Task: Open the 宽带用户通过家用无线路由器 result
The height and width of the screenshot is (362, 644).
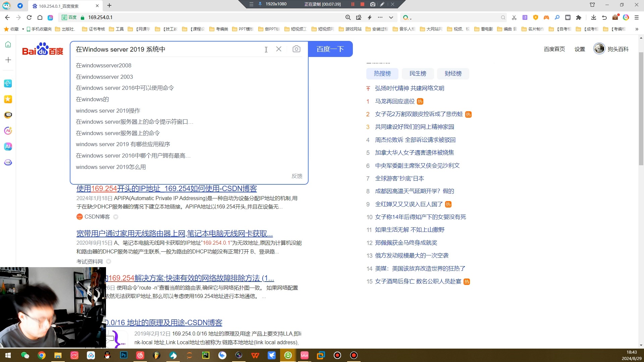Action: pyautogui.click(x=174, y=233)
